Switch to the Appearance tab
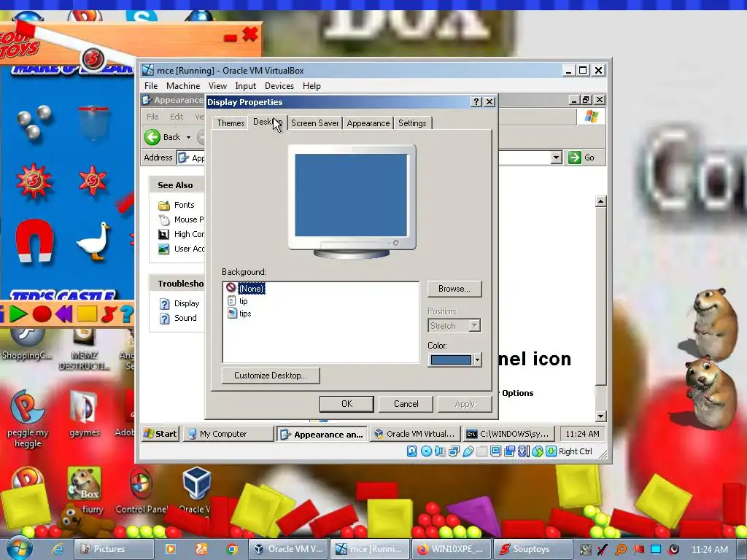 368,122
